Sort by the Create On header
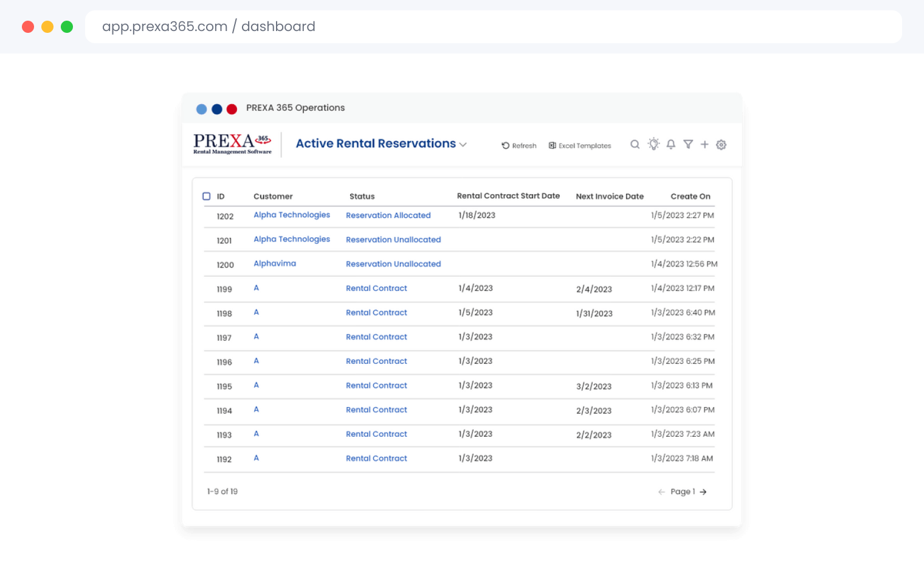Viewport: 924px width, 584px height. click(x=691, y=196)
